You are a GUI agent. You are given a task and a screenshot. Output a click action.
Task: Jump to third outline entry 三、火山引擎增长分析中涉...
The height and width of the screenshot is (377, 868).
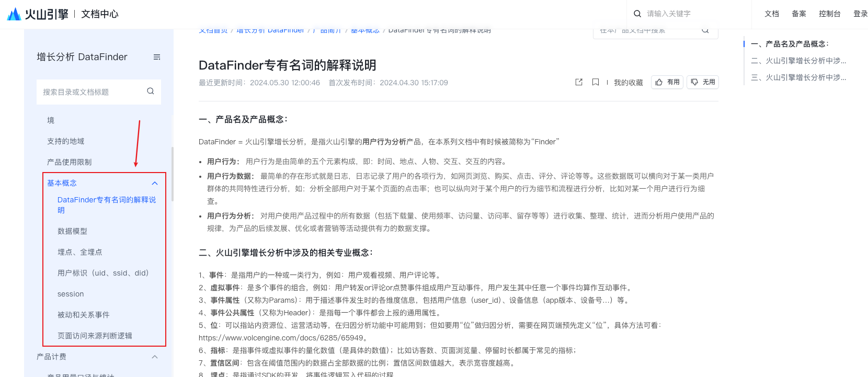798,77
